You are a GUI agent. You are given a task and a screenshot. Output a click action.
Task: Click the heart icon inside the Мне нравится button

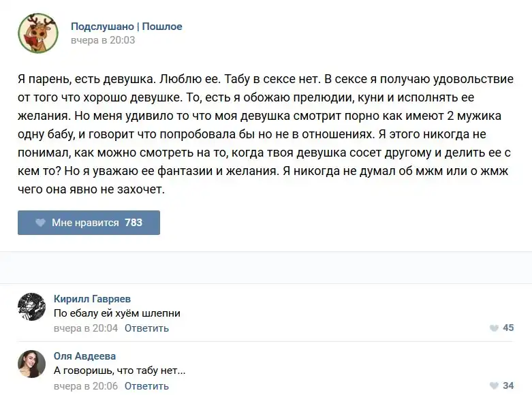(40, 223)
